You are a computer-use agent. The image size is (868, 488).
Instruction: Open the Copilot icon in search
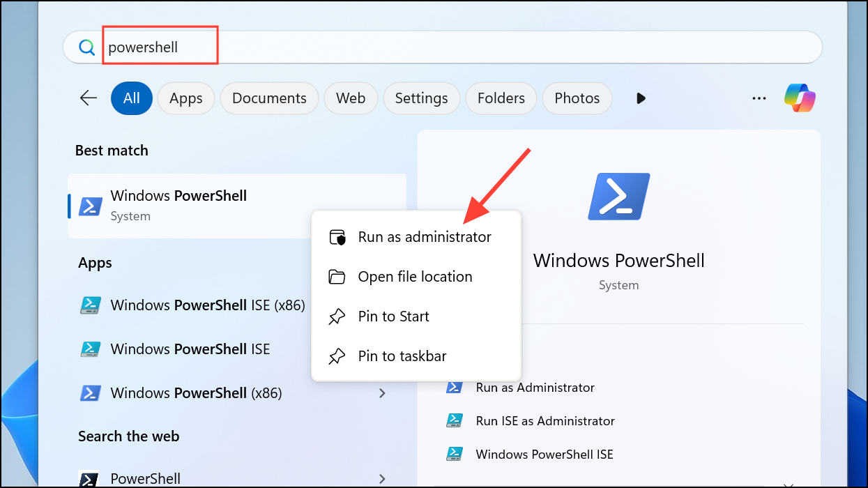pyautogui.click(x=799, y=98)
